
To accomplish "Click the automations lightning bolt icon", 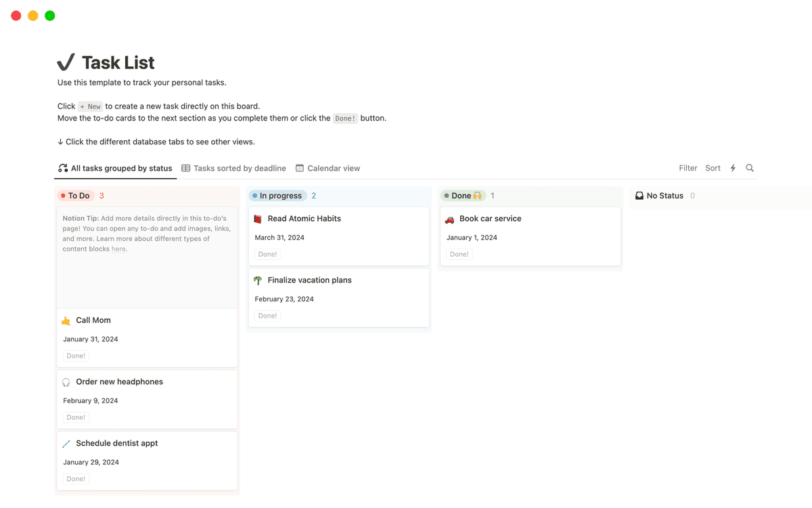I will click(732, 167).
